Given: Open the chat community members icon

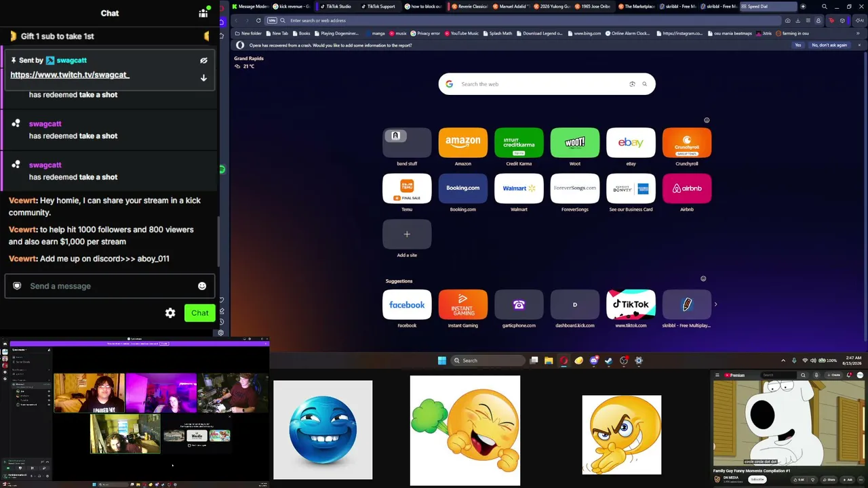Looking at the screenshot, I should coord(203,13).
